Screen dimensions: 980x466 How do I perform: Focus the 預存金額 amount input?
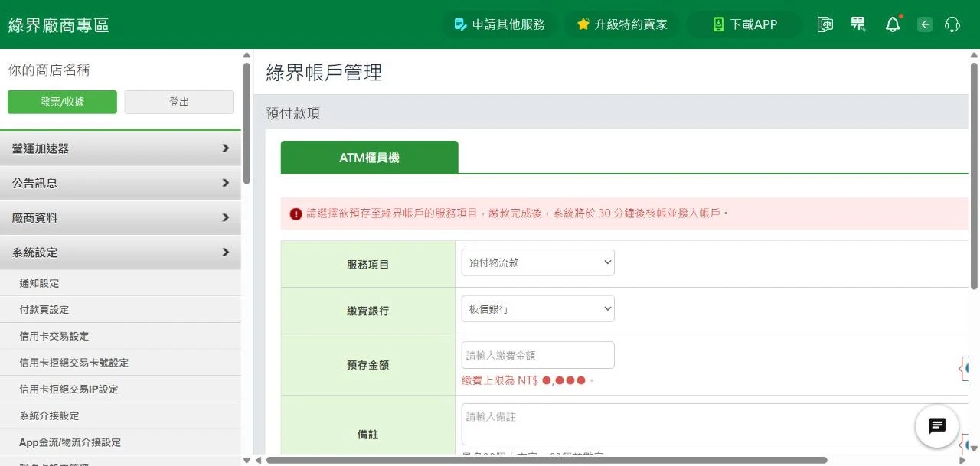coord(537,355)
